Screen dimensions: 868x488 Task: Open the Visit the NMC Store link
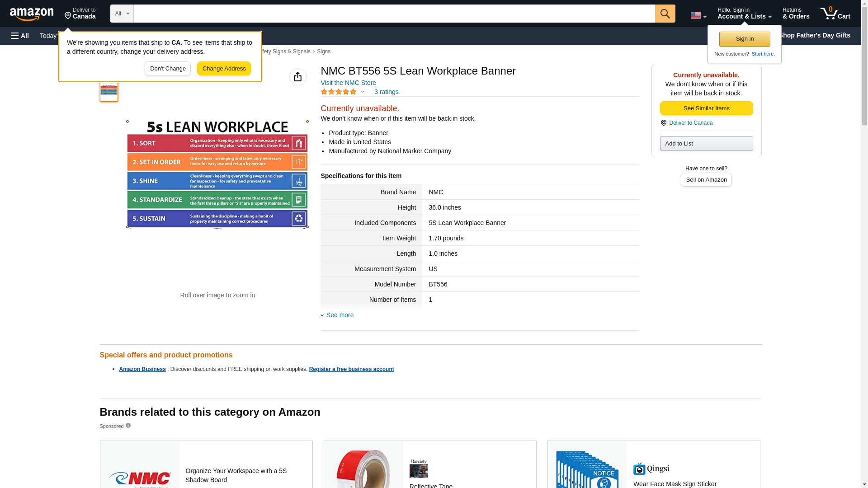[x=348, y=83]
